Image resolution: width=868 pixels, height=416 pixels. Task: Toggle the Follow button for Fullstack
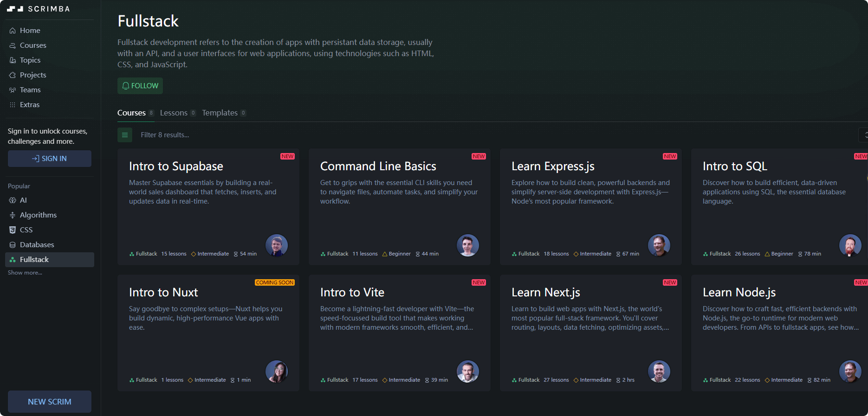click(x=140, y=86)
